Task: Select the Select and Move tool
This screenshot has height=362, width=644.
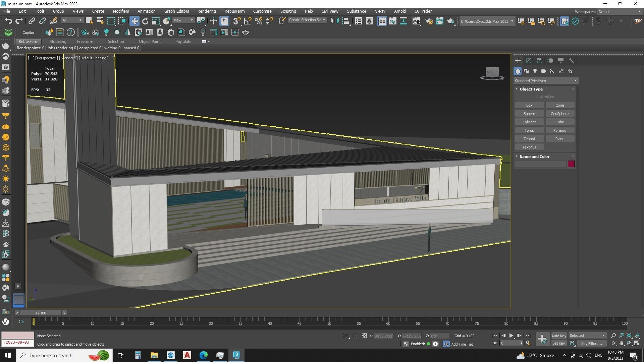Action: [x=134, y=21]
